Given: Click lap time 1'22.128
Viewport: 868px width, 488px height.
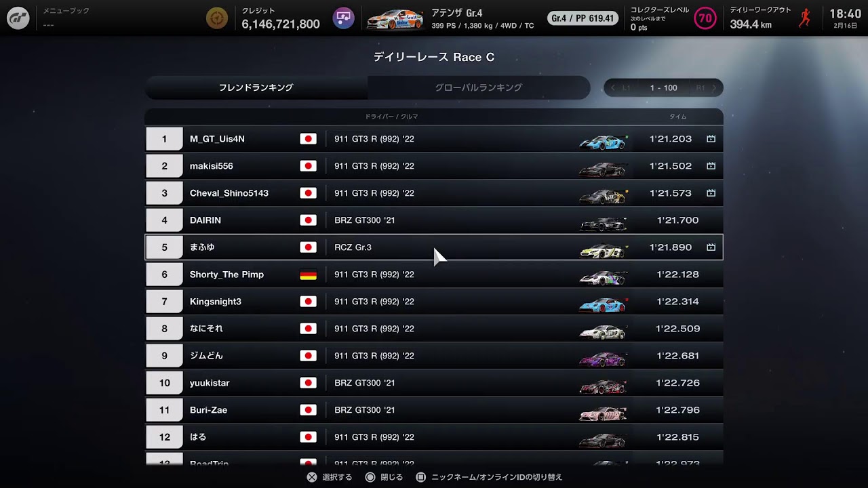Looking at the screenshot, I should tap(677, 274).
